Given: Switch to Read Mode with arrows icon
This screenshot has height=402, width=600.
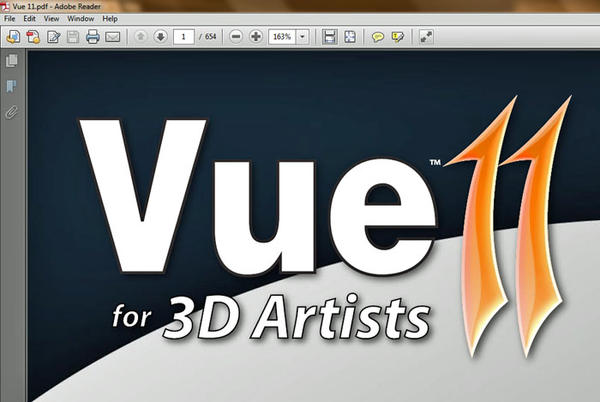Looking at the screenshot, I should pyautogui.click(x=426, y=37).
